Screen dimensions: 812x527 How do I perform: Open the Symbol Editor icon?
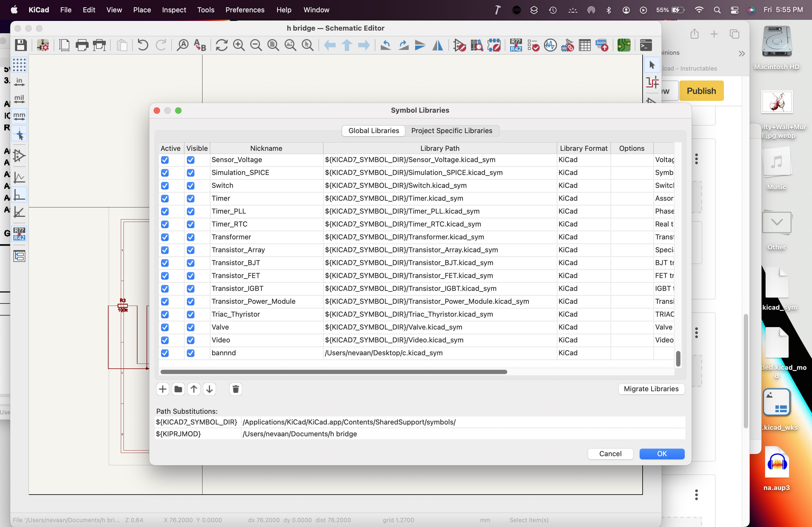459,45
